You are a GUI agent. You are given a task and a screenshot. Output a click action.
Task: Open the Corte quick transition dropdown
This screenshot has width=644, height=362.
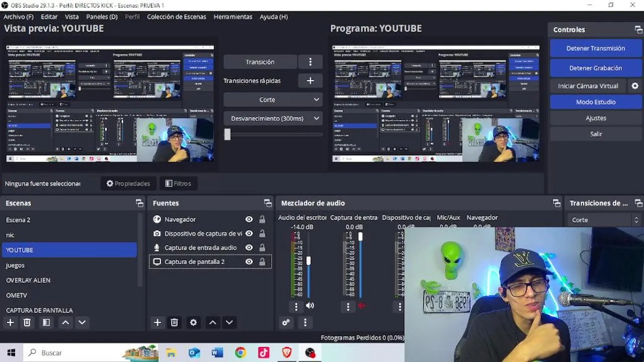(x=273, y=100)
